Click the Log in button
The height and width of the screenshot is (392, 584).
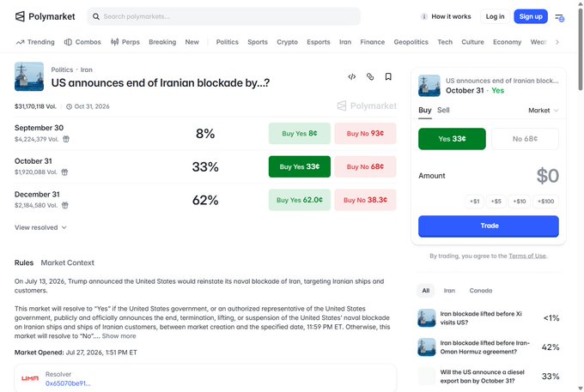tap(495, 16)
